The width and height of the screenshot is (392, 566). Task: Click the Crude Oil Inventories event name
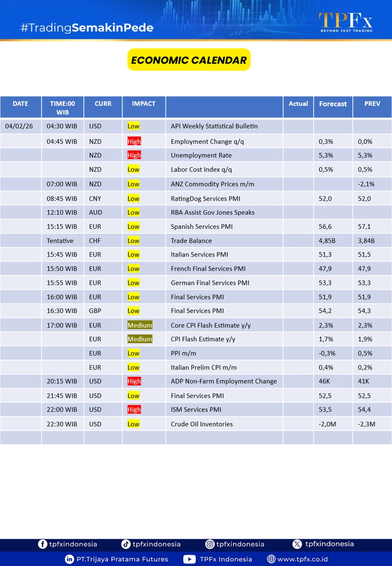tap(201, 424)
